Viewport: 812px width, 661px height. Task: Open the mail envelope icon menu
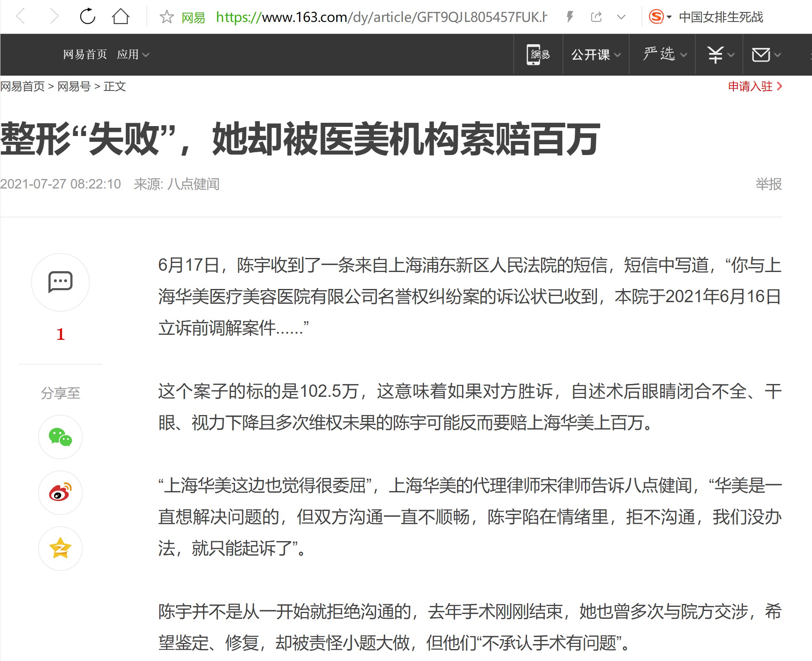pyautogui.click(x=766, y=55)
